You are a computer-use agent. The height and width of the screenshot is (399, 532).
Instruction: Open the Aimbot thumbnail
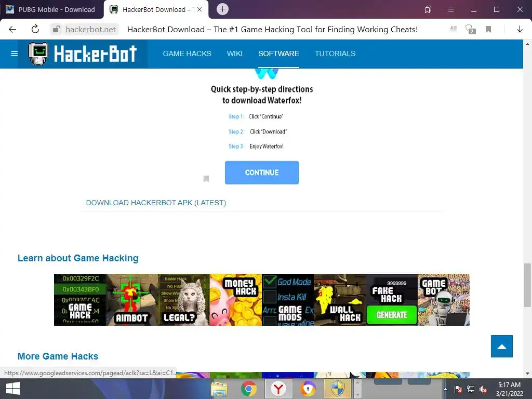pos(132,300)
